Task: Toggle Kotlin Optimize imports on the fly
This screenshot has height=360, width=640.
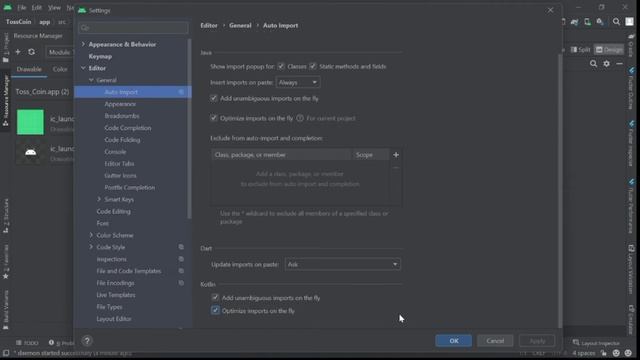Action: (215, 311)
